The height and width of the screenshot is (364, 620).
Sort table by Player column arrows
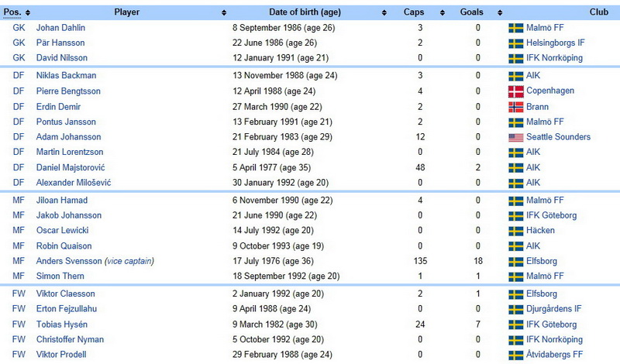[224, 12]
